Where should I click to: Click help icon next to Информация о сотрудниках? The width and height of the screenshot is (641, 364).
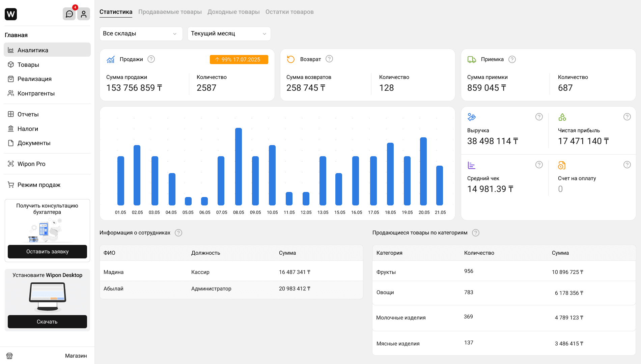pos(178,233)
